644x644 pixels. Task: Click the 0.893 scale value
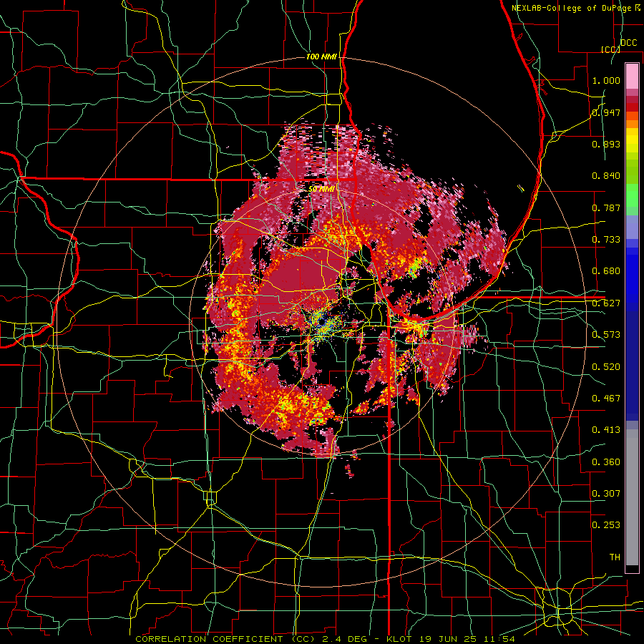tap(606, 144)
